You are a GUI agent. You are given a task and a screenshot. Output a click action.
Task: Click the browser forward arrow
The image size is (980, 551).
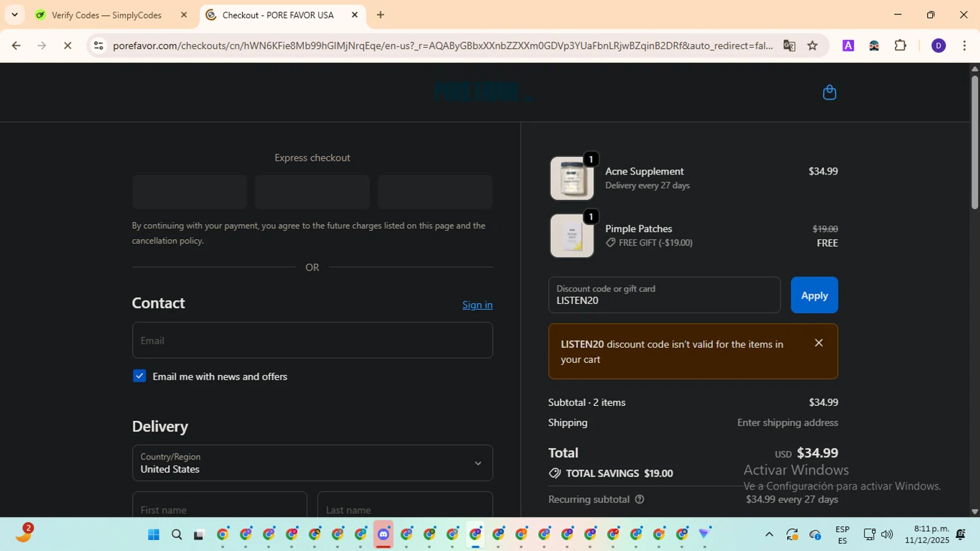(x=42, y=46)
